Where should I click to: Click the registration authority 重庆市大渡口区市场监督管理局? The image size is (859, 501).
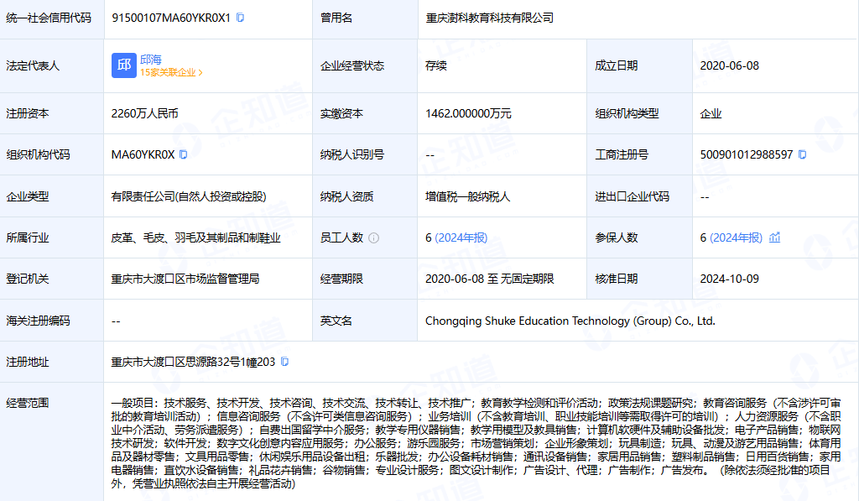pos(186,279)
